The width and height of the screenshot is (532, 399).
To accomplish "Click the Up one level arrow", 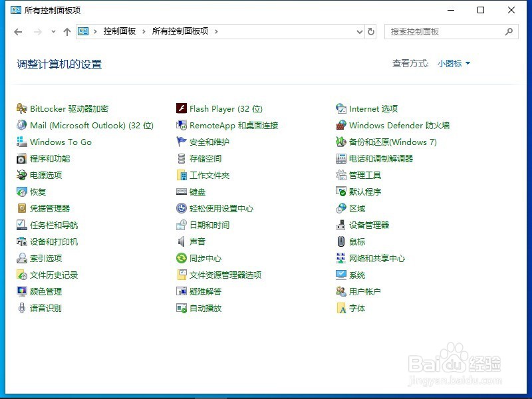I will (x=67, y=32).
